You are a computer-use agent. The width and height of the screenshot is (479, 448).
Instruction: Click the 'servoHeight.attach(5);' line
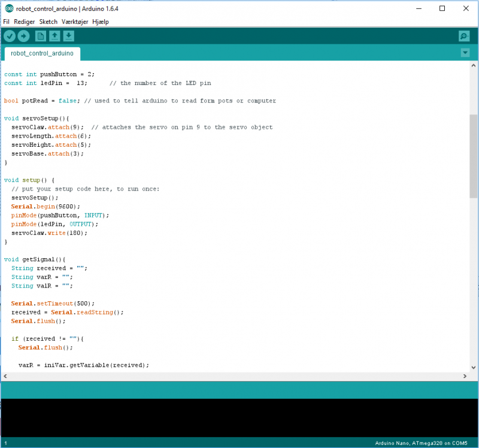point(51,145)
